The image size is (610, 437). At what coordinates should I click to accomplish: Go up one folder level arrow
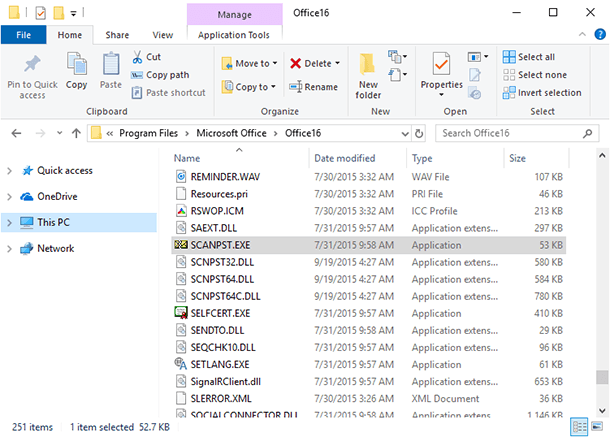tap(77, 132)
